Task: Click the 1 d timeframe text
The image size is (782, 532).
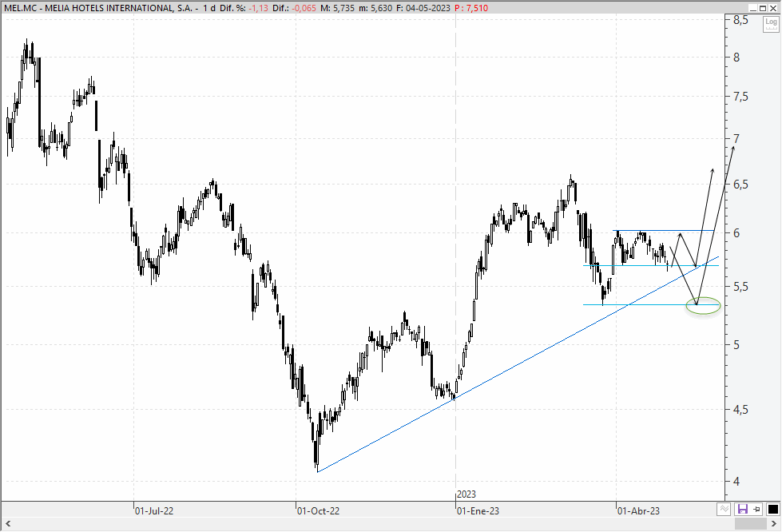Action: pos(209,8)
